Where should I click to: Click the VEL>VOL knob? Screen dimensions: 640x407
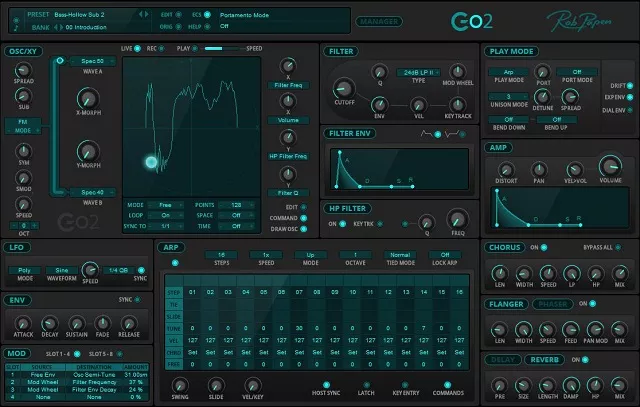pos(575,169)
